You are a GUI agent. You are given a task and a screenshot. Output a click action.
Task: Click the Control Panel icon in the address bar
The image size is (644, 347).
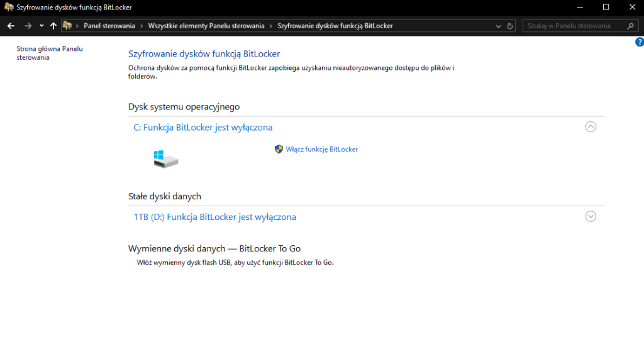[x=67, y=26]
